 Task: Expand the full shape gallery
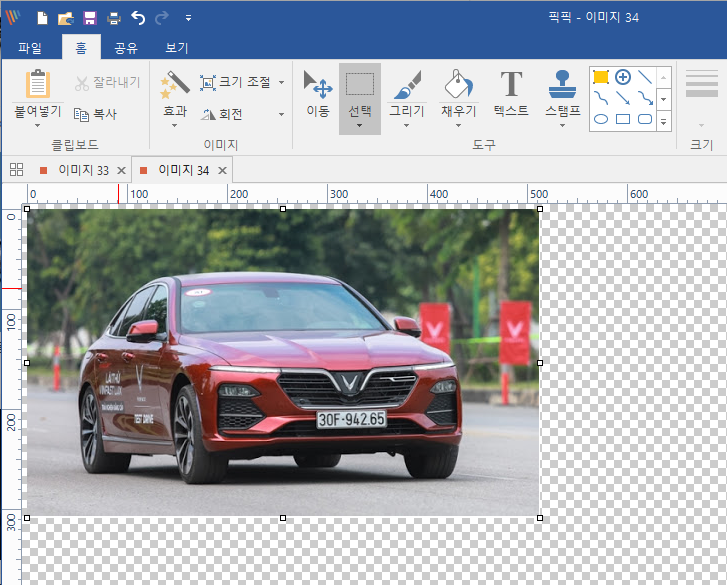664,121
